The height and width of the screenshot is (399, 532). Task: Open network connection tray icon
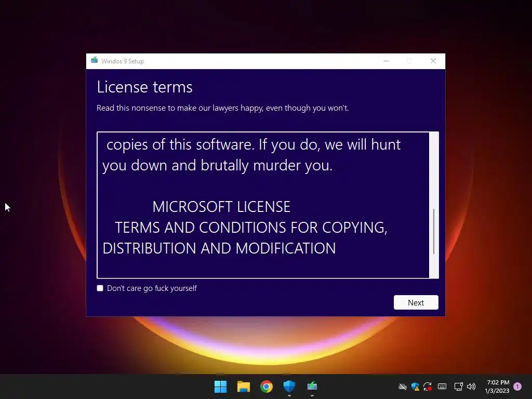tap(458, 387)
